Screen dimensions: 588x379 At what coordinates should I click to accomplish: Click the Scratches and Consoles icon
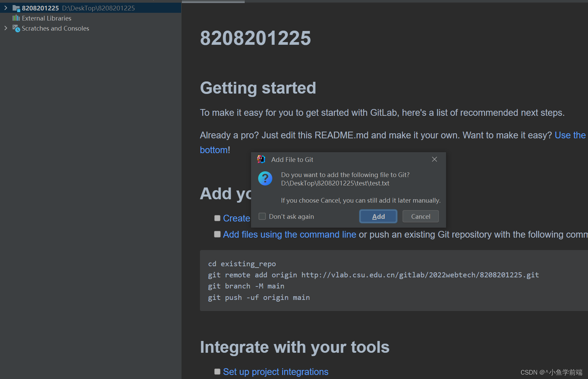coord(16,28)
